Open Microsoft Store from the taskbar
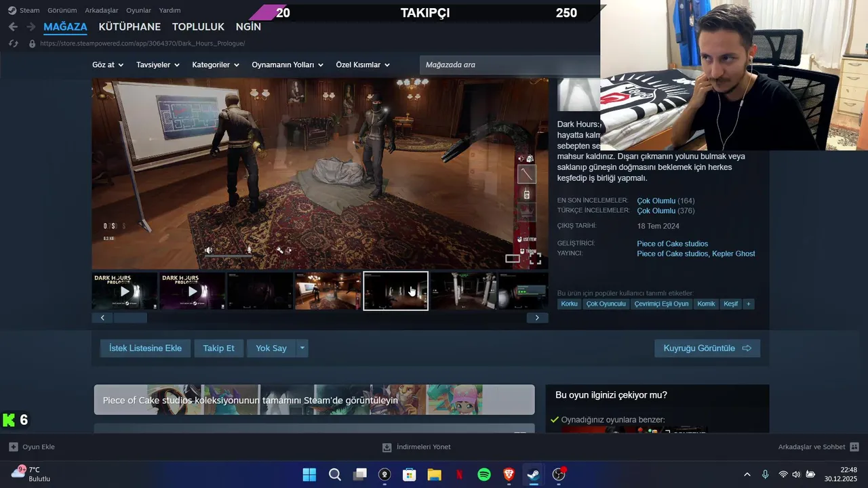 pos(409,474)
